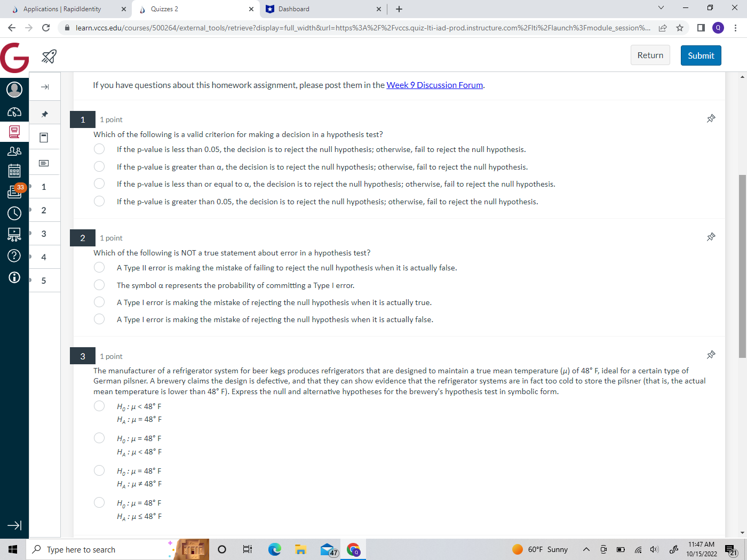This screenshot has width=747, height=560.
Task: Open the History clock icon
Action: coord(14,213)
